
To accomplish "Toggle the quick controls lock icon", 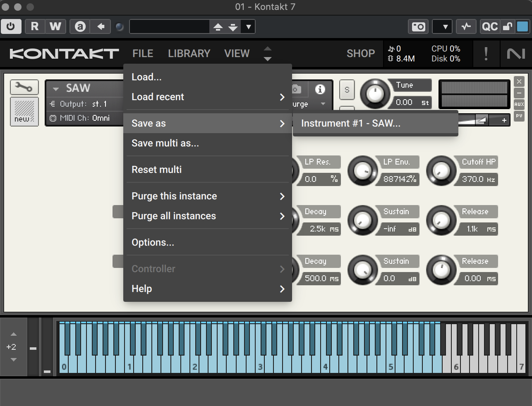I will 507,27.
